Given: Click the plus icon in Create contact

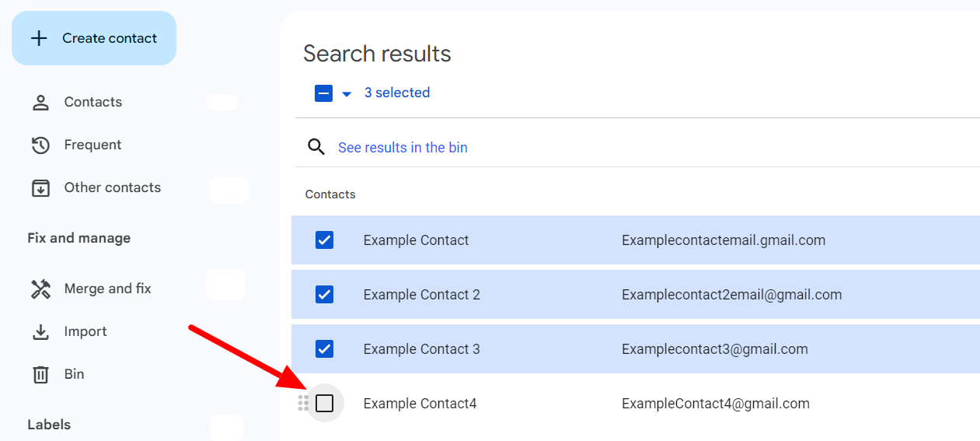Looking at the screenshot, I should (x=39, y=38).
